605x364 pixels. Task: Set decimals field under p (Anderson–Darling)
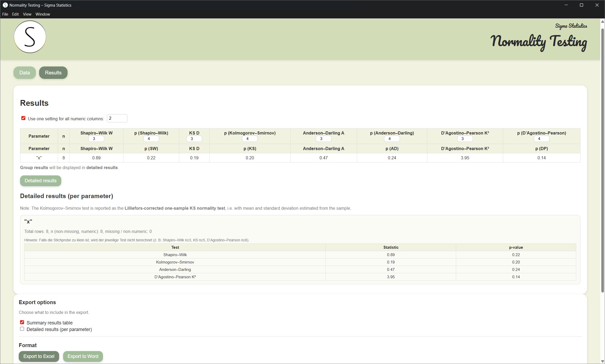[392, 139]
